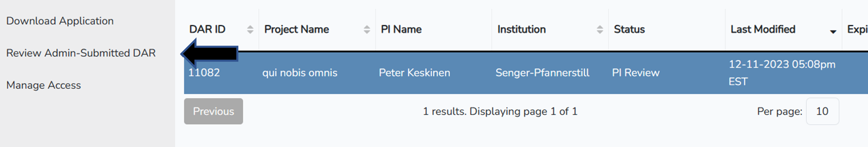868x147 pixels.
Task: Toggle Last Modified descending sort arrow
Action: click(x=833, y=31)
